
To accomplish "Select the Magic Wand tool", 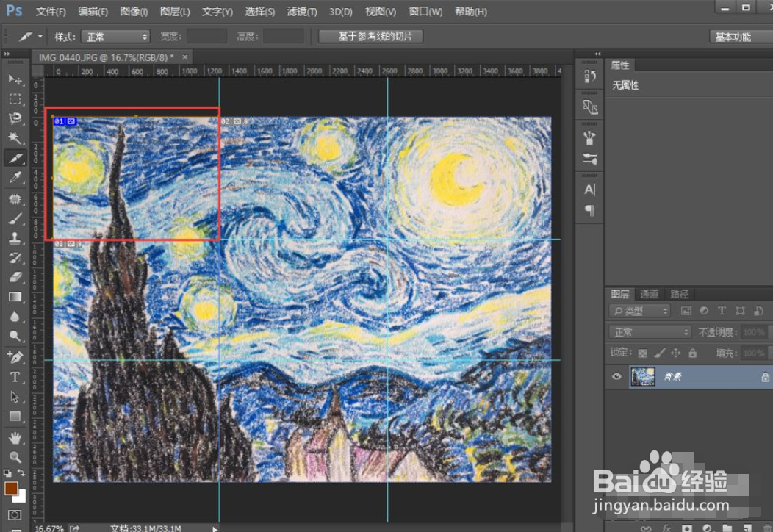I will pos(15,138).
